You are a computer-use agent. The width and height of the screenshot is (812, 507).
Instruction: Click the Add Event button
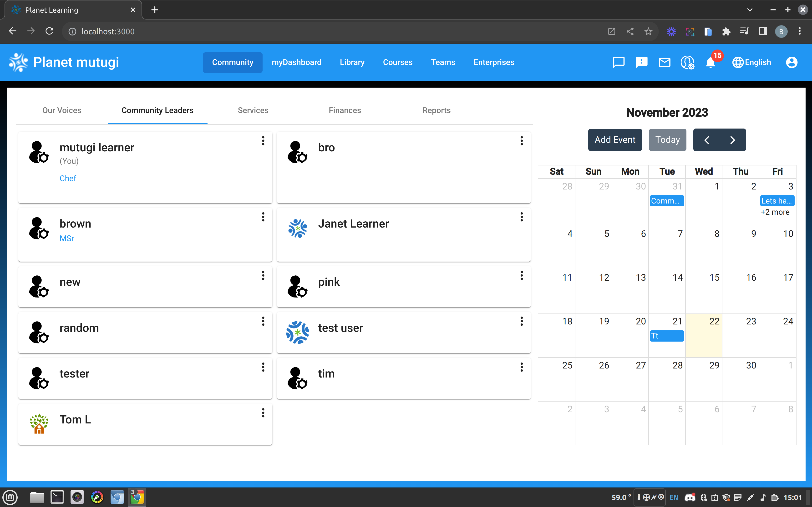(615, 140)
